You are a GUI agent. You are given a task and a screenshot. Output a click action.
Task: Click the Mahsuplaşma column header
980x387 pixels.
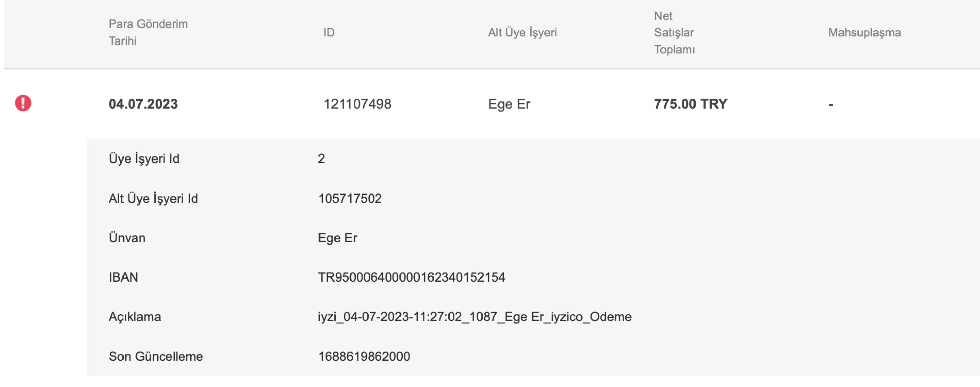(x=864, y=32)
